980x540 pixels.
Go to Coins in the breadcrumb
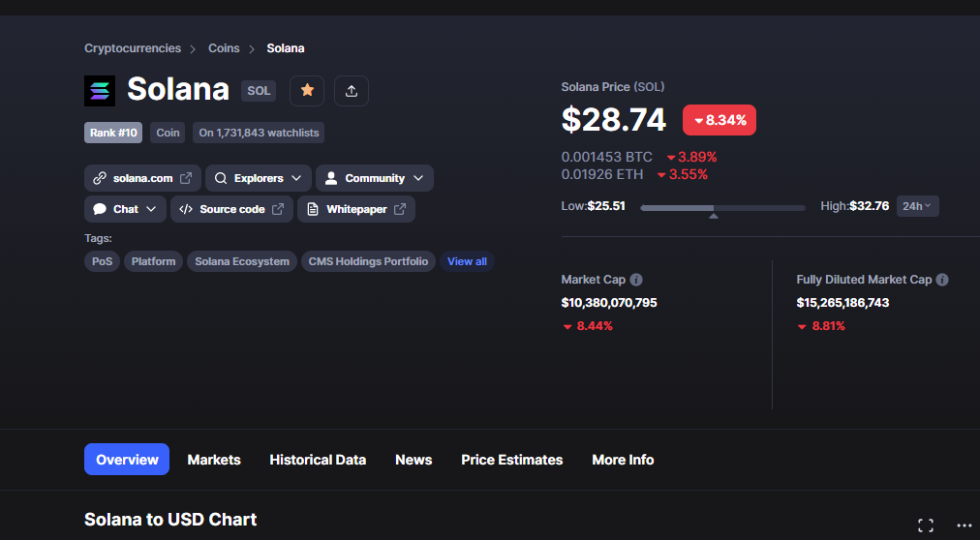coord(224,48)
